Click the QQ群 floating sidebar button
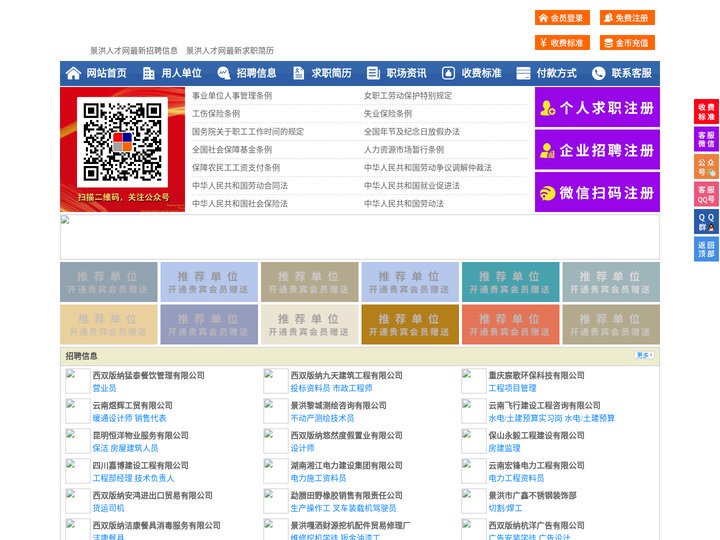Viewport: 720px width, 540px height. coord(706,222)
